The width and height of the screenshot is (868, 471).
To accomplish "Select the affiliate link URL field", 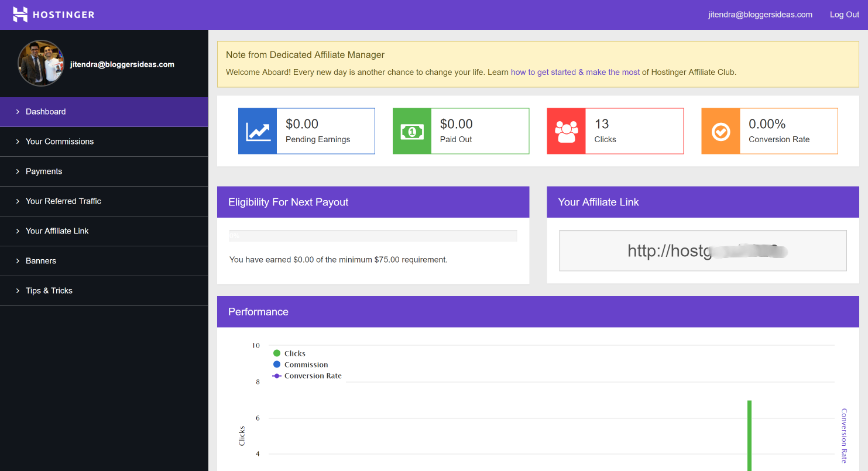I will [702, 250].
